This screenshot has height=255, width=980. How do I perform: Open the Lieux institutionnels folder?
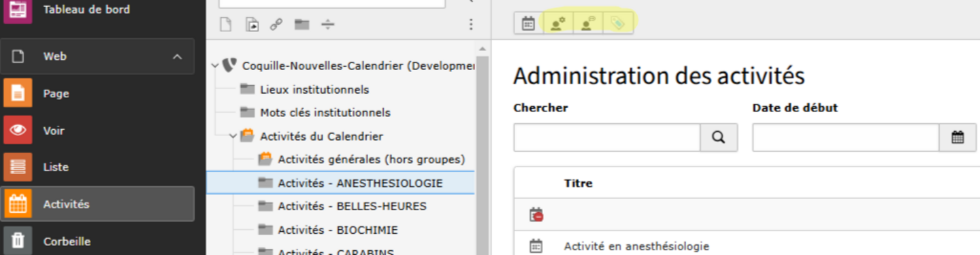pyautogui.click(x=314, y=89)
